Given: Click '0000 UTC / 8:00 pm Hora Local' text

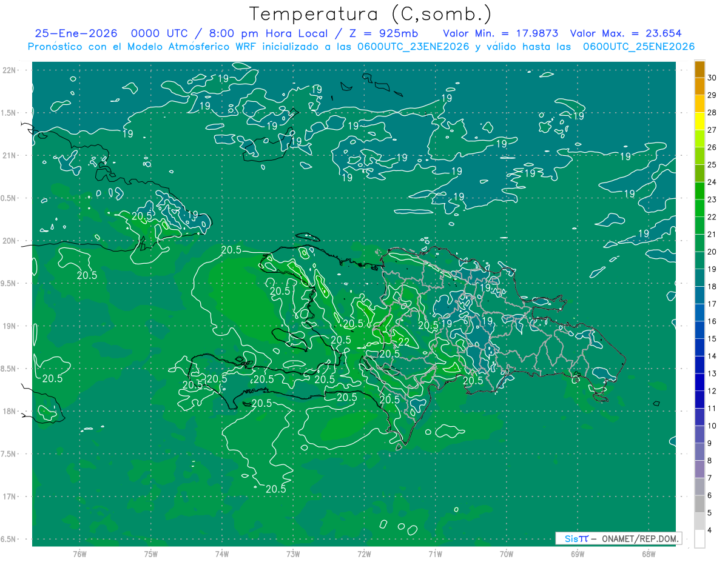Looking at the screenshot, I should click(x=228, y=33).
